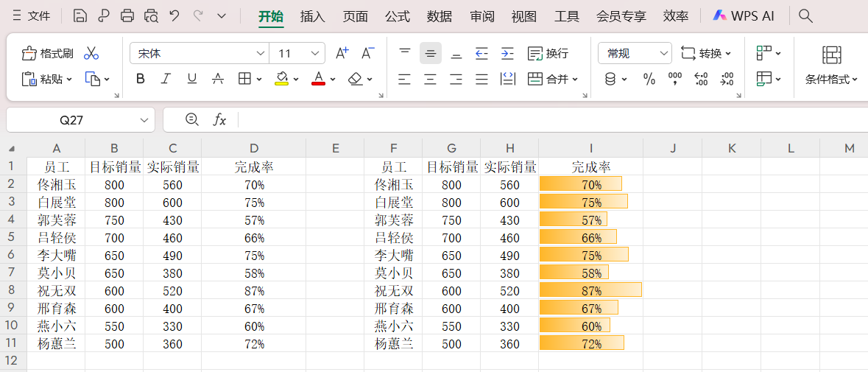Click the percent style icon
Image resolution: width=868 pixels, height=372 pixels.
[649, 80]
